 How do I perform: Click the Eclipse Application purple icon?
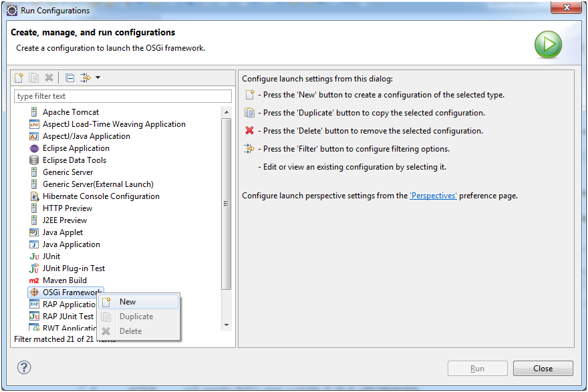pyautogui.click(x=34, y=148)
